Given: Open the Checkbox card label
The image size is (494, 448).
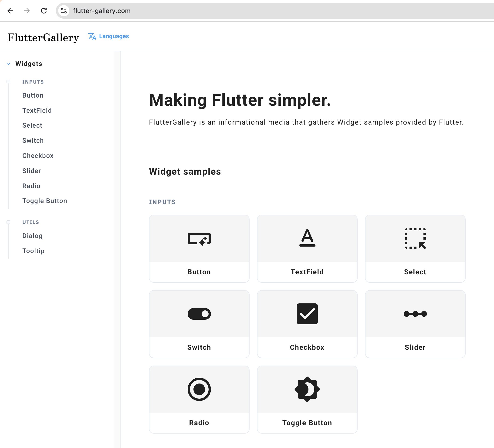Looking at the screenshot, I should 307,347.
